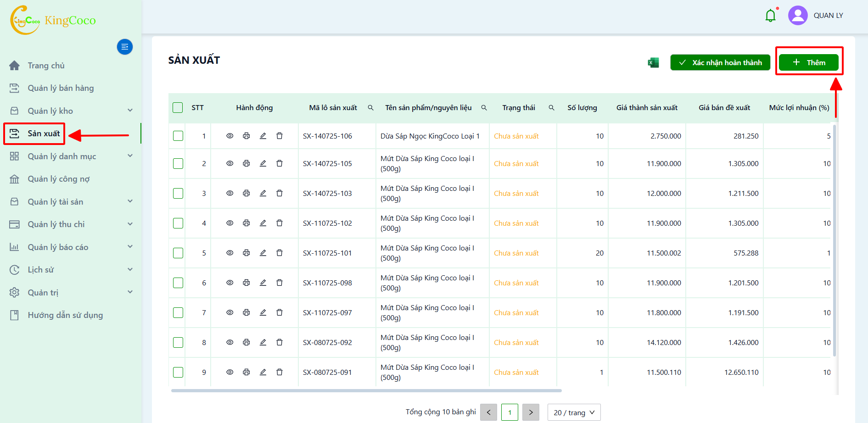This screenshot has height=423, width=868.
Task: Delete batch SX-110725-097
Action: tap(280, 312)
